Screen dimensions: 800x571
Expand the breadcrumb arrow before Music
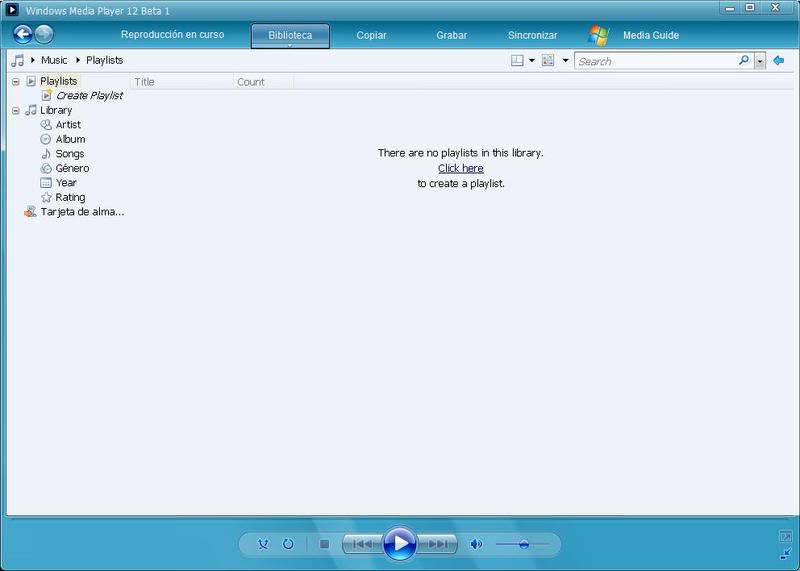(x=33, y=60)
